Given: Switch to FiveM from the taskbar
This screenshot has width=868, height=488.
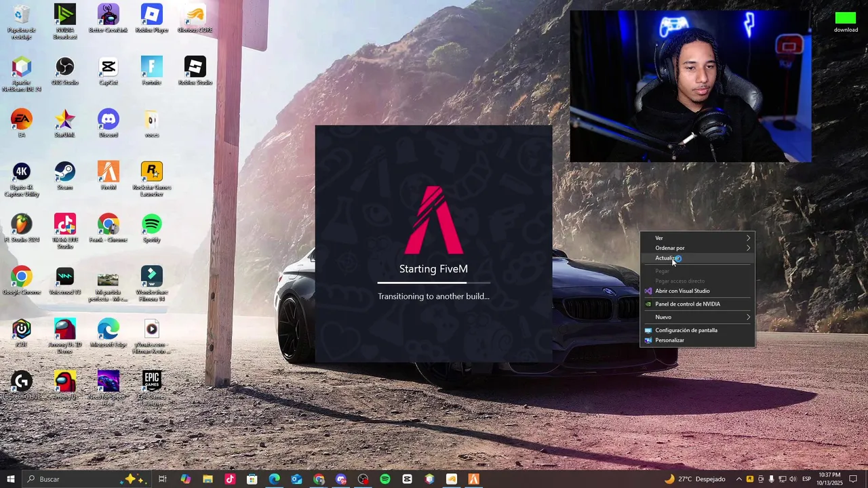Looking at the screenshot, I should point(473,479).
